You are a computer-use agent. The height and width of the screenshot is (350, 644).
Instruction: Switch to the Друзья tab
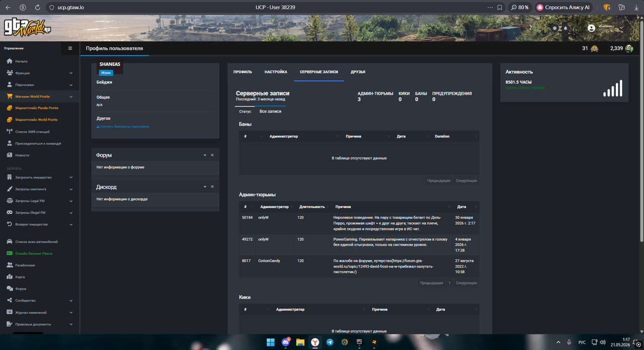(x=358, y=72)
